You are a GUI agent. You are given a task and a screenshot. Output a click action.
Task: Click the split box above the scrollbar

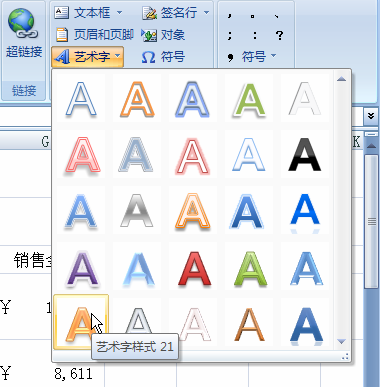tap(371, 134)
